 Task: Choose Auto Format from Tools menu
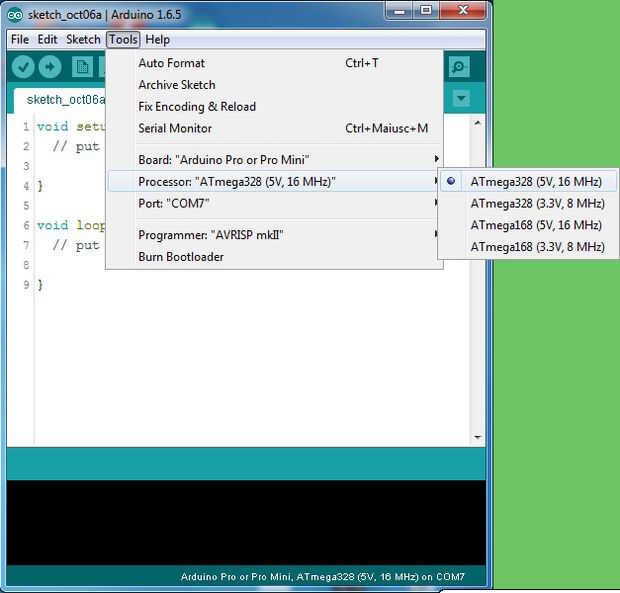pyautogui.click(x=274, y=63)
